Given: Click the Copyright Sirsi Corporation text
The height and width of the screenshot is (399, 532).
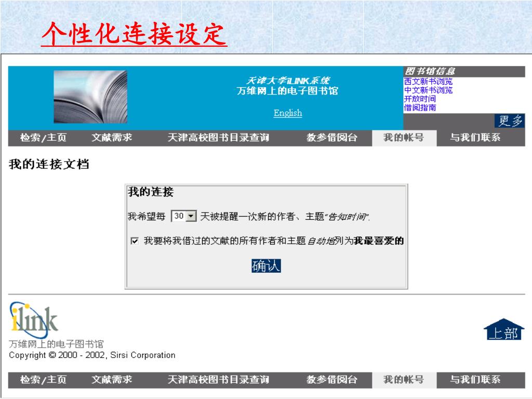Looking at the screenshot, I should pos(92,355).
